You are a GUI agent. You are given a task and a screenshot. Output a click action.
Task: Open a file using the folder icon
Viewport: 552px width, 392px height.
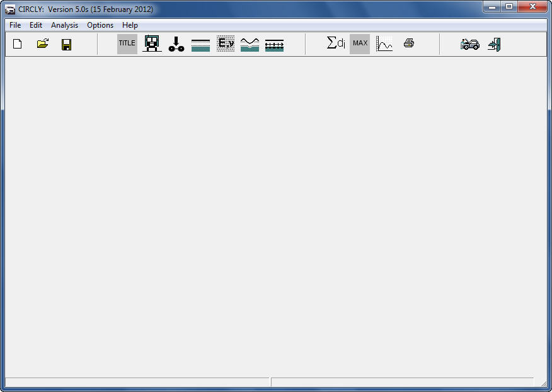click(x=43, y=43)
